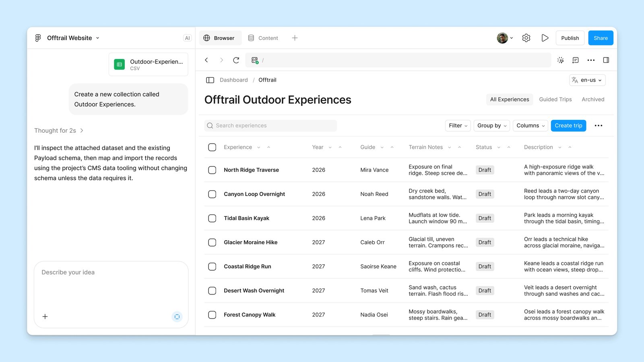This screenshot has height=362, width=644.
Task: Go back in the browser preview
Action: click(x=206, y=60)
